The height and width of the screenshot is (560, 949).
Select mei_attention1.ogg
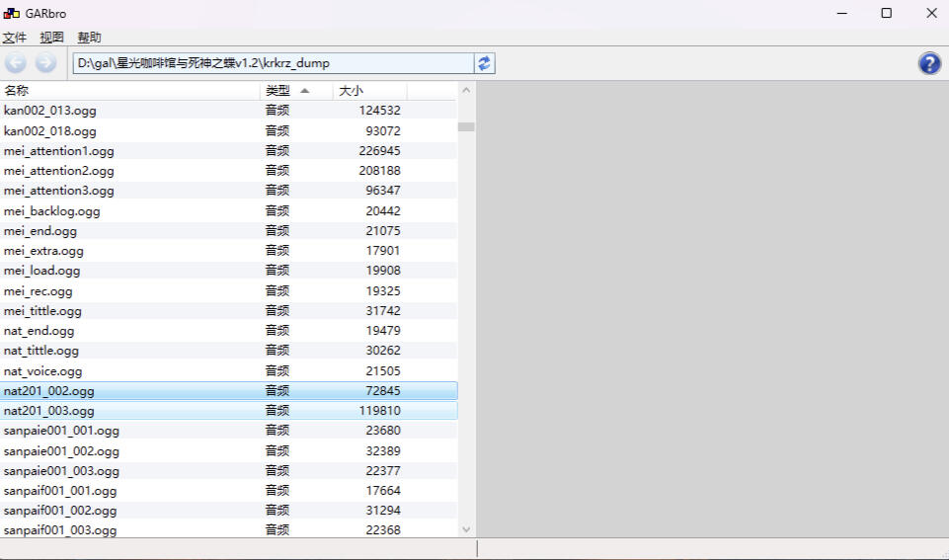tap(228, 151)
